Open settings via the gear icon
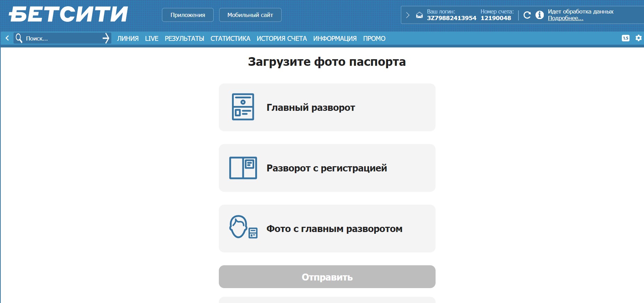The width and height of the screenshot is (644, 303). tap(638, 38)
